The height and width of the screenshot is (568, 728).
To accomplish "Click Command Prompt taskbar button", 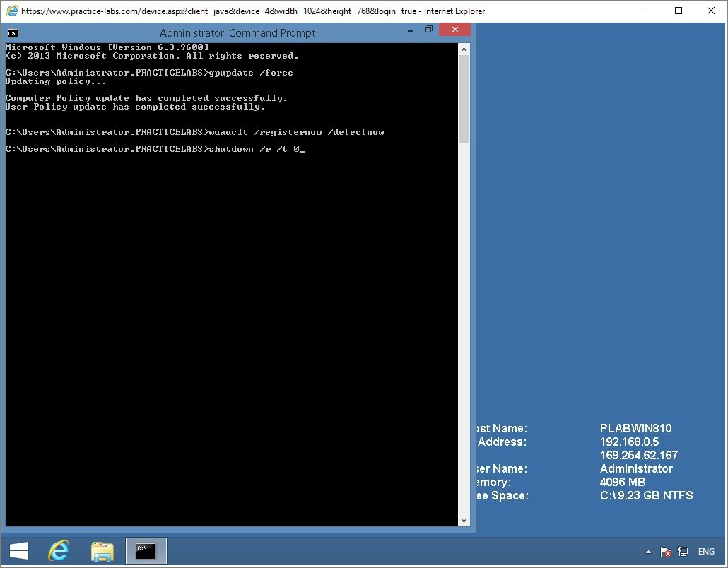I will 146,551.
